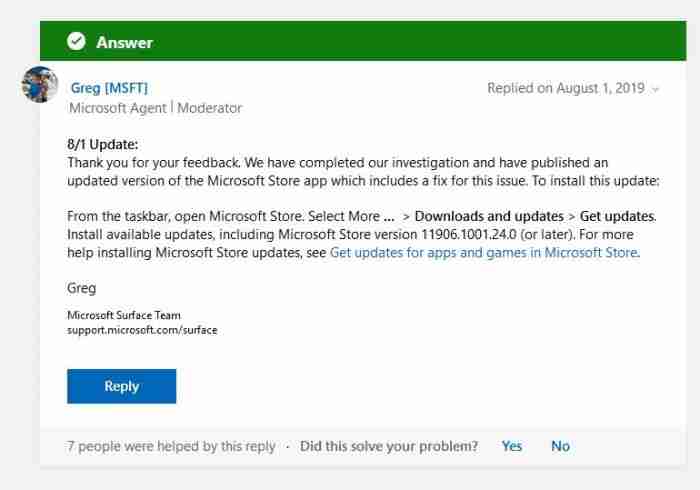Viewport: 700px width, 490px height.
Task: Click the "8/1 Update:" heading text
Action: (103, 144)
